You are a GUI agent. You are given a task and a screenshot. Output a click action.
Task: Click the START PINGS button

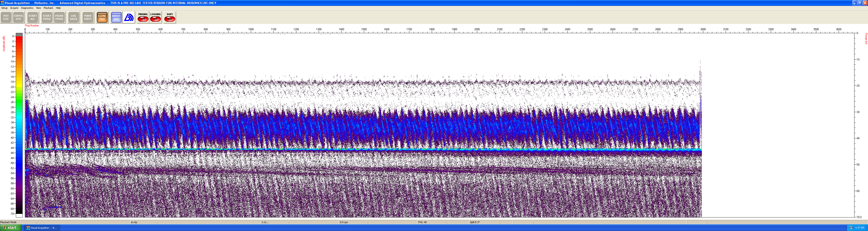pos(47,18)
